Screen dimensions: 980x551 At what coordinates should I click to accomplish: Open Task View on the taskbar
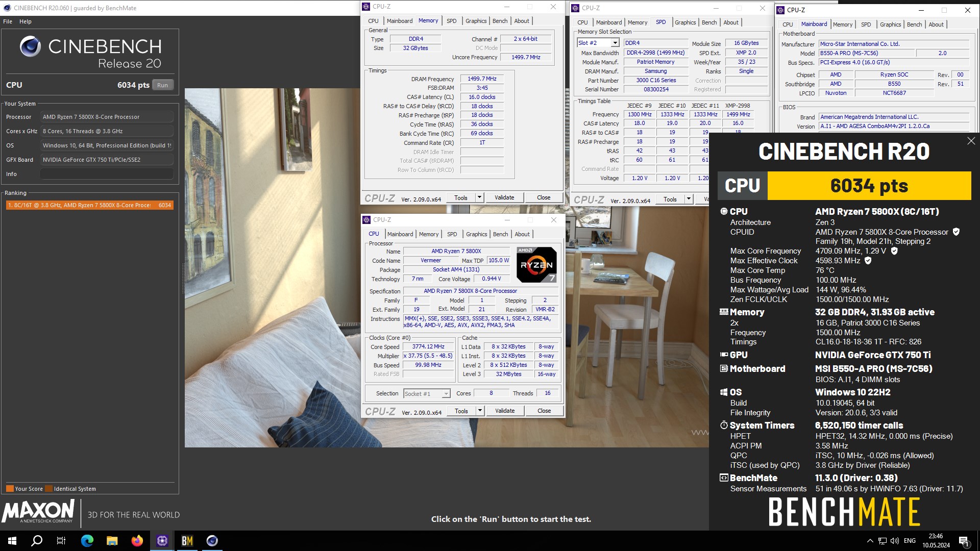pyautogui.click(x=61, y=541)
